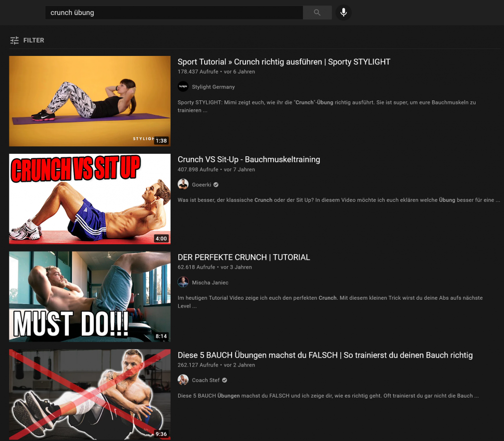This screenshot has height=441, width=504.
Task: Open Mischa Janiec channel avatar
Action: tap(183, 282)
